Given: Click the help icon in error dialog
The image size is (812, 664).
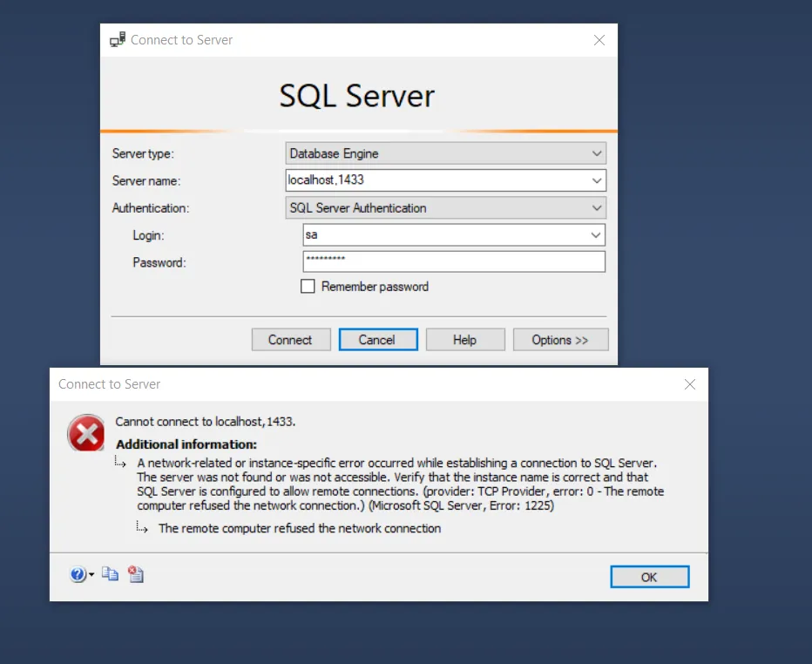Looking at the screenshot, I should click(78, 574).
